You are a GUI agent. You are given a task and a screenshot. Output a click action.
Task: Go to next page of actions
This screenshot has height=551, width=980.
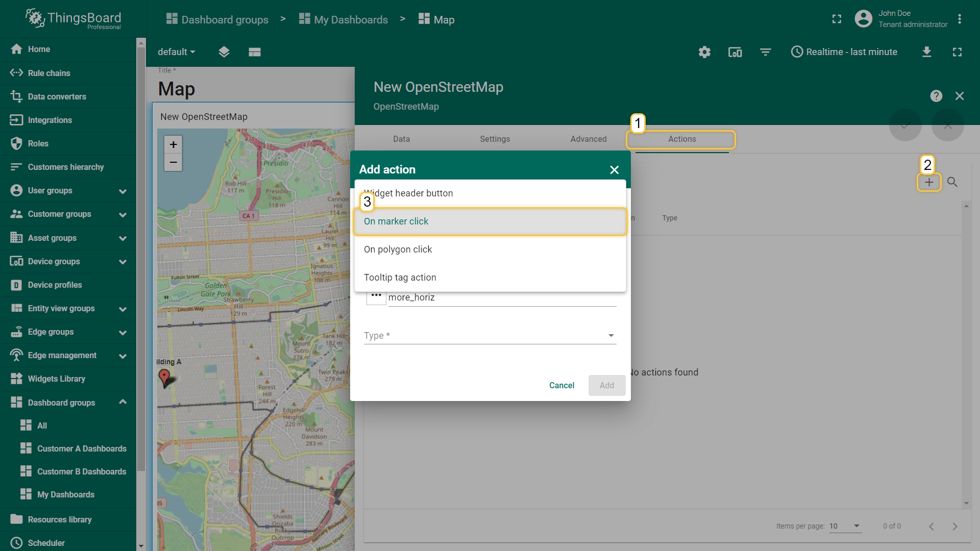[x=955, y=526]
